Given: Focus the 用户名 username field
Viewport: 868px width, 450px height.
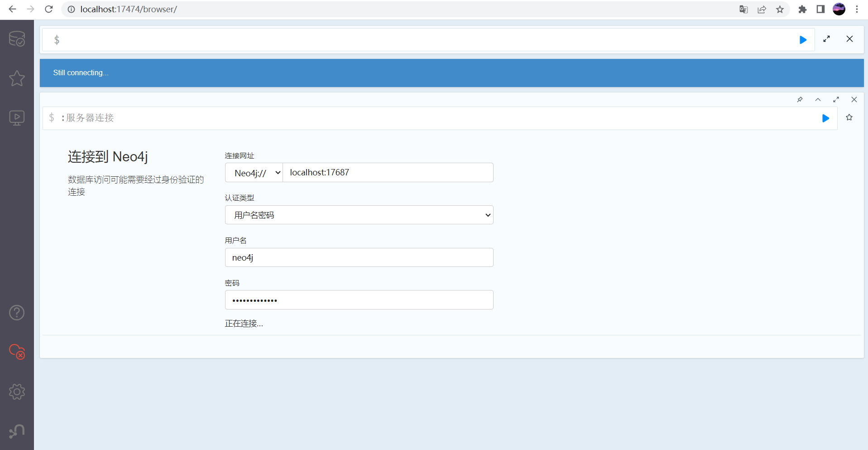Looking at the screenshot, I should (359, 257).
